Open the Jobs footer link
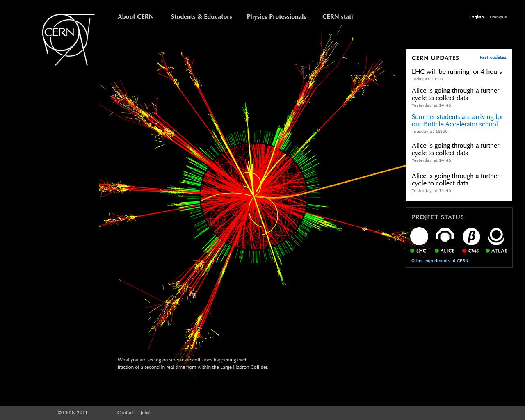525x420 pixels. pyautogui.click(x=145, y=413)
